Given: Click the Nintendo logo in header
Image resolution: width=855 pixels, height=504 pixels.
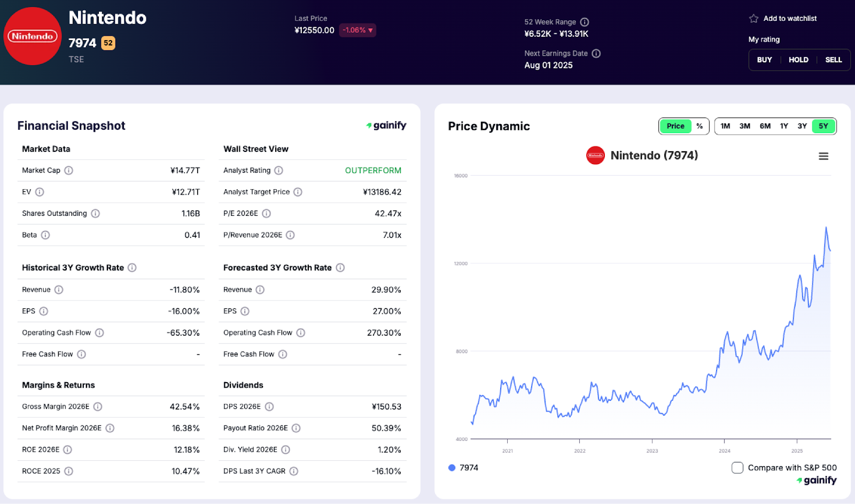Looking at the screenshot, I should tap(33, 36).
